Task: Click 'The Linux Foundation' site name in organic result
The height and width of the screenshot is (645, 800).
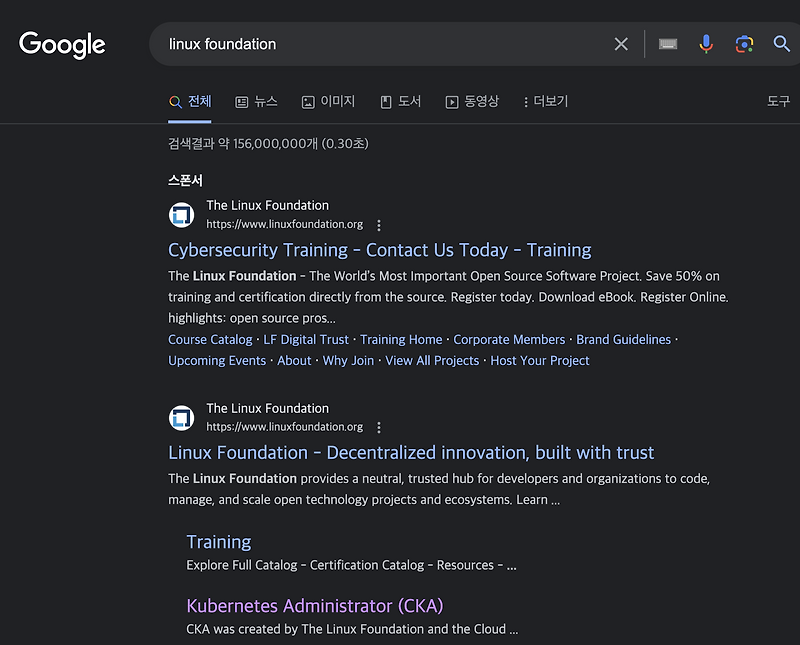Action: [267, 409]
